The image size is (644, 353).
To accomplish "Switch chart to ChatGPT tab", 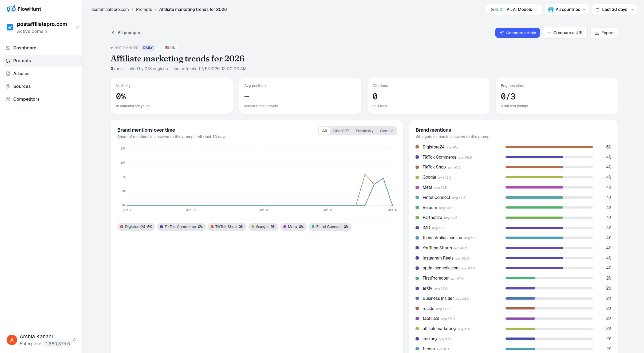I will 341,131.
